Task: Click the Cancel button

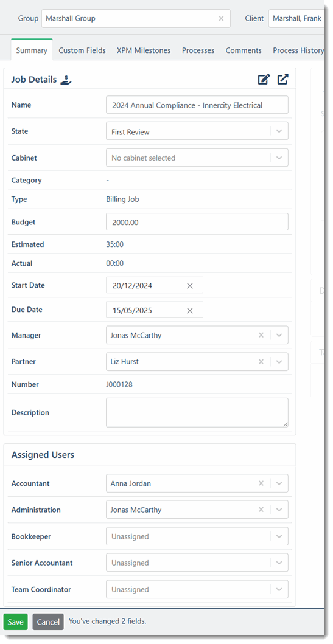Action: pyautogui.click(x=48, y=622)
